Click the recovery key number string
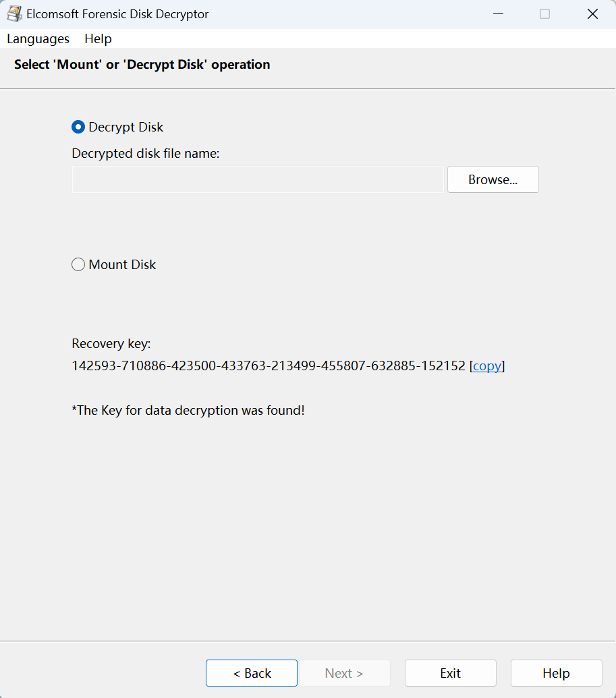The image size is (616, 698). (x=269, y=366)
